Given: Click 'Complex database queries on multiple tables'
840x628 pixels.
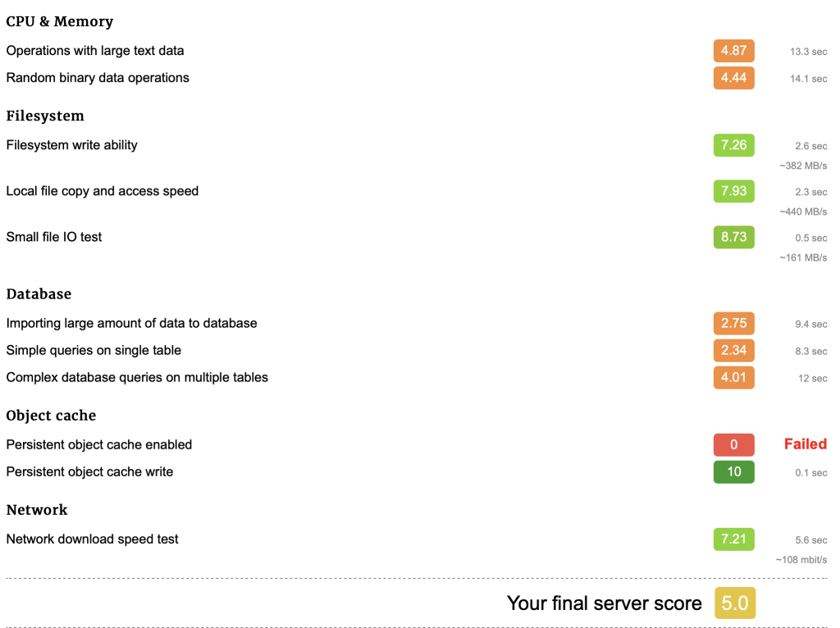Looking at the screenshot, I should coord(137,377).
